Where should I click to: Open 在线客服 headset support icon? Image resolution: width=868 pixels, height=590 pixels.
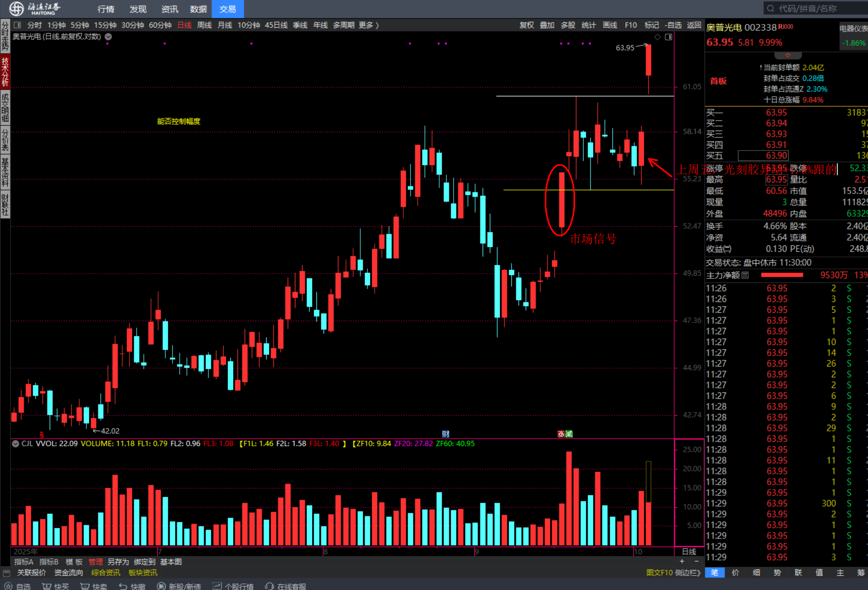[269, 586]
